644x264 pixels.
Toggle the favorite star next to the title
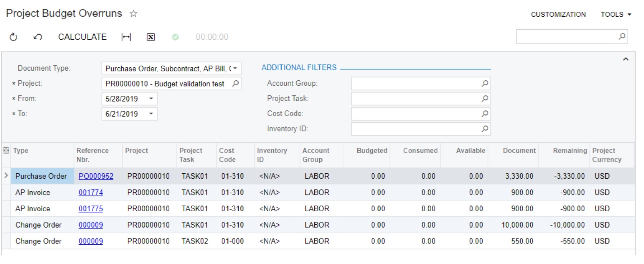click(133, 14)
